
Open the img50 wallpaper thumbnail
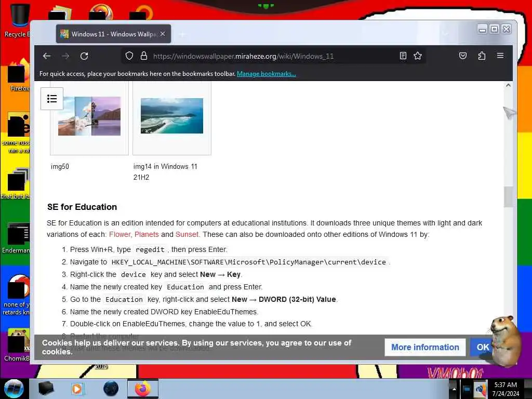click(x=89, y=116)
